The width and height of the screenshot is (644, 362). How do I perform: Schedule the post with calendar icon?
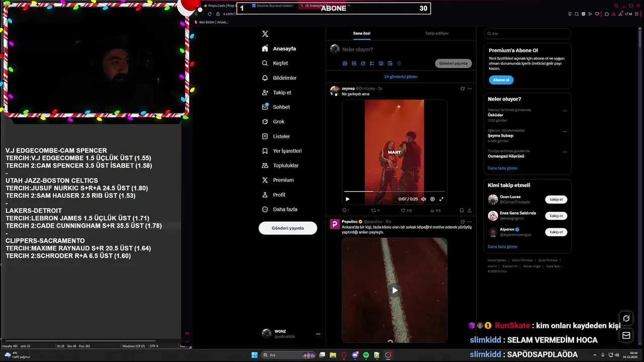pos(390,63)
